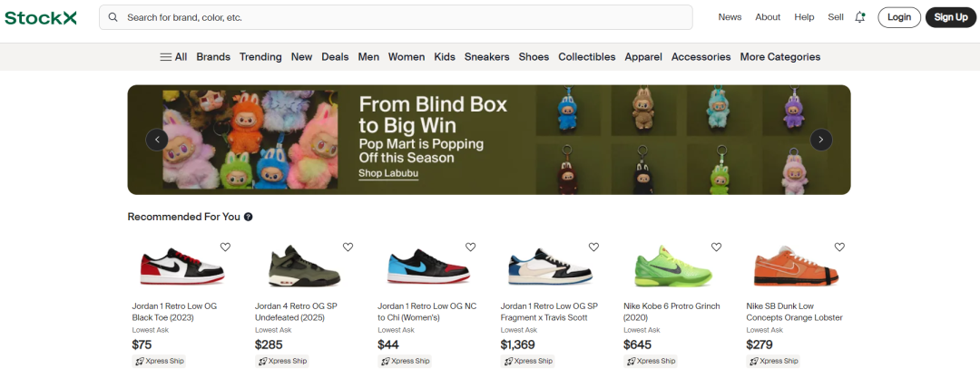Favorite Jordan 4 Undefeated with heart
This screenshot has height=378, width=980.
point(348,247)
